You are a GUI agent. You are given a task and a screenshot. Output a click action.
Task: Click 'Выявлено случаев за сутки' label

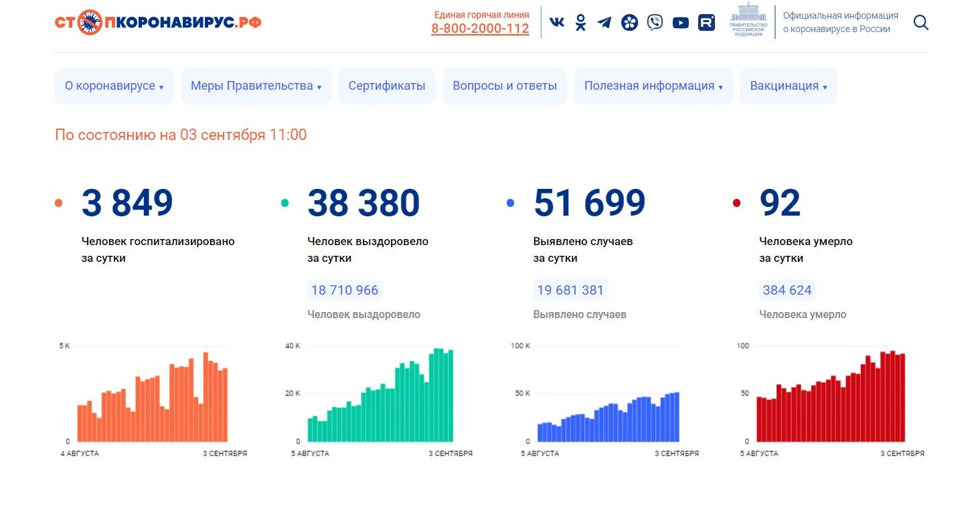pos(583,250)
